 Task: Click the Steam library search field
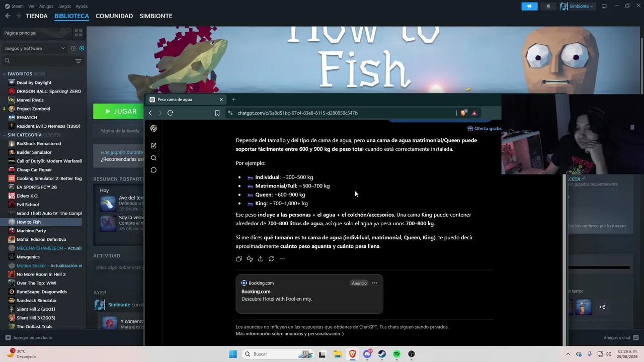tap(39, 61)
